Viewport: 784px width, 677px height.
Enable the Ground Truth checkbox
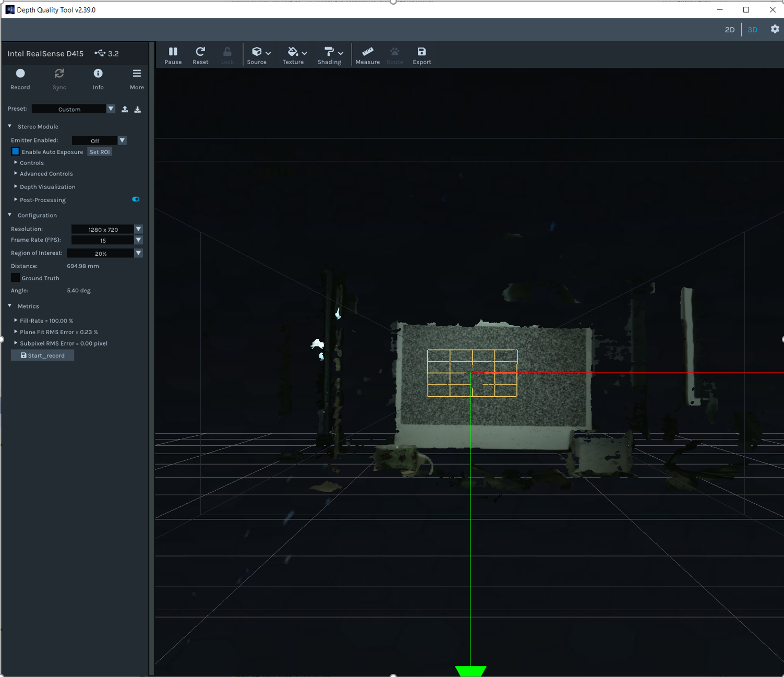pyautogui.click(x=16, y=278)
